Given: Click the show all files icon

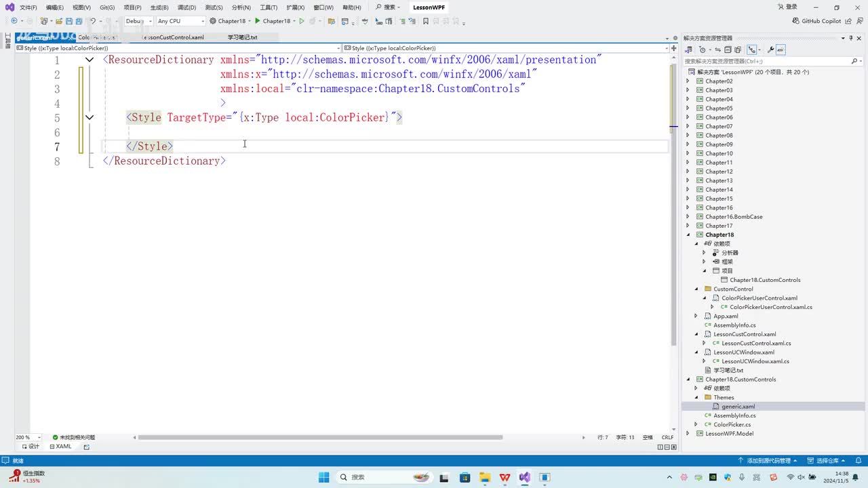Looking at the screenshot, I should [x=738, y=49].
